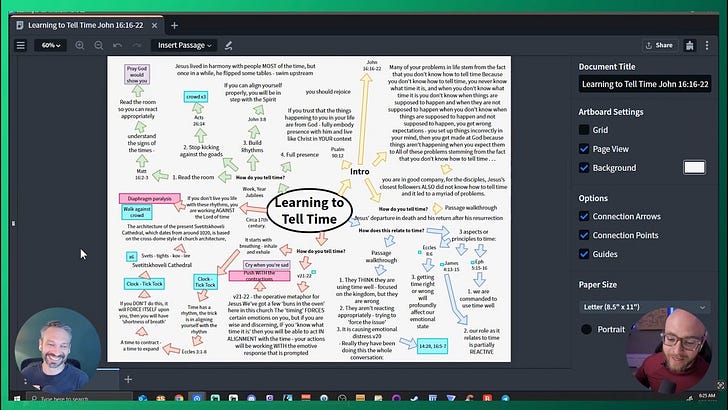Enable the Grid checkbox
Viewport: 728px width, 410px height.
pyautogui.click(x=584, y=130)
